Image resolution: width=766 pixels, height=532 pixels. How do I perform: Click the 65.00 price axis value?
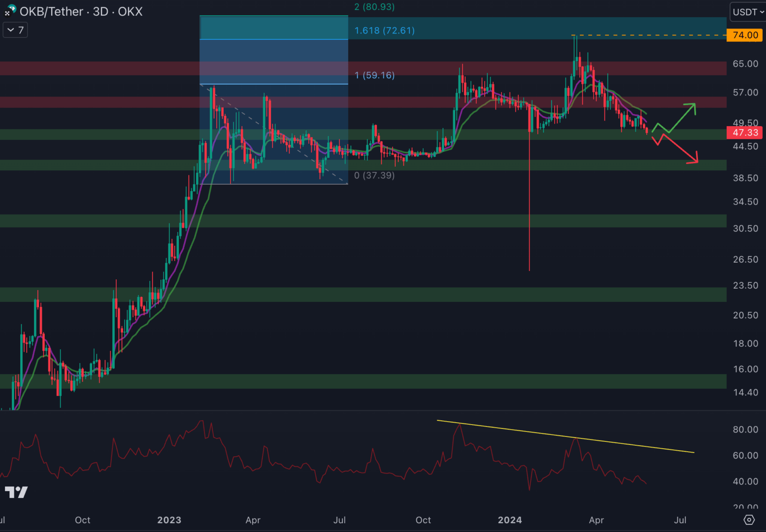pyautogui.click(x=745, y=64)
